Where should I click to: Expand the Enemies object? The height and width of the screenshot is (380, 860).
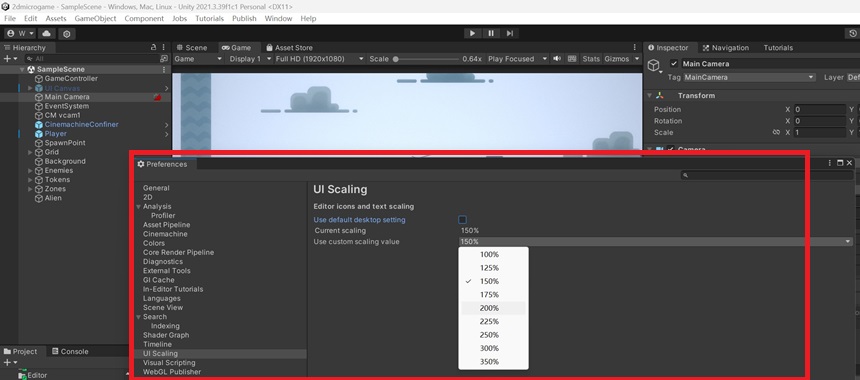(30, 171)
